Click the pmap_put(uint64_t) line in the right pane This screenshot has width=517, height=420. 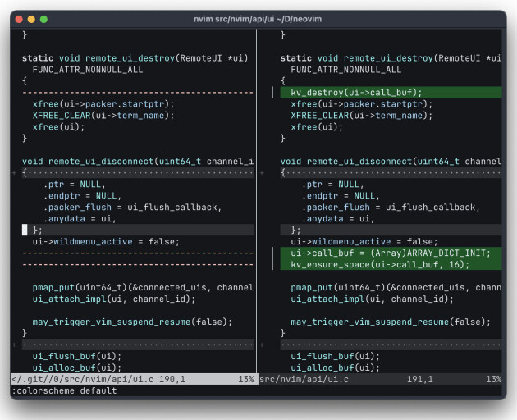click(396, 288)
